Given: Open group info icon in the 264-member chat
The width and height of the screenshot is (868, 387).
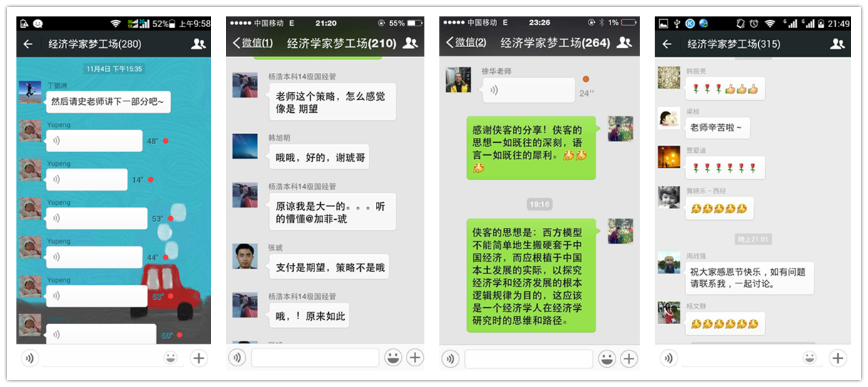Looking at the screenshot, I should coord(624,43).
